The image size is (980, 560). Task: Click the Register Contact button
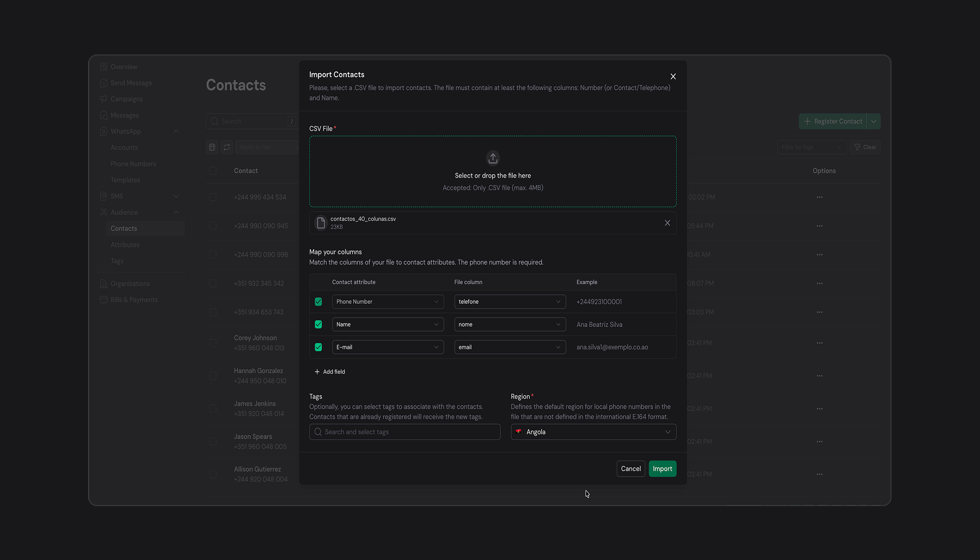pyautogui.click(x=833, y=121)
